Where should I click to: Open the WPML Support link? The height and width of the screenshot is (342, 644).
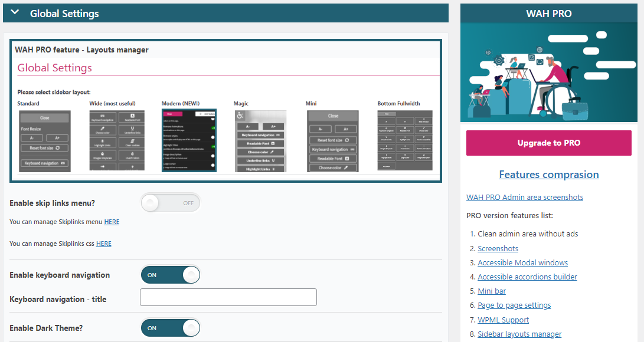pyautogui.click(x=503, y=320)
